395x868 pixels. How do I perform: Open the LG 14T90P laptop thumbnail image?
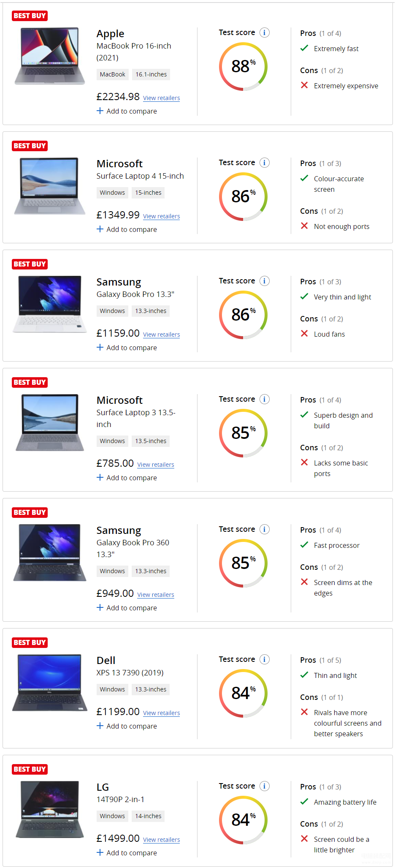(x=50, y=809)
